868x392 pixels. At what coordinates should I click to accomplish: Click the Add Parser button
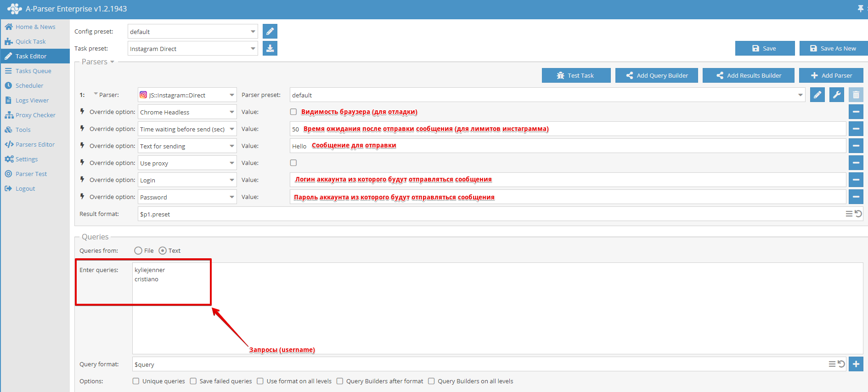click(831, 75)
